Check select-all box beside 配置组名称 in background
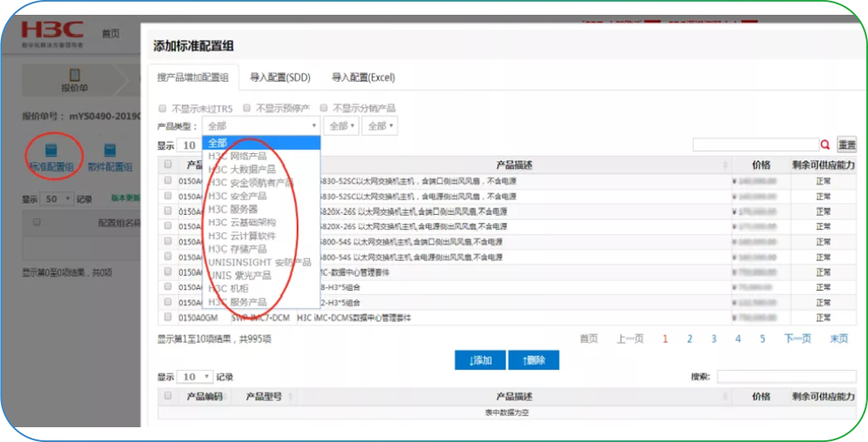This screenshot has width=868, height=442. (37, 222)
